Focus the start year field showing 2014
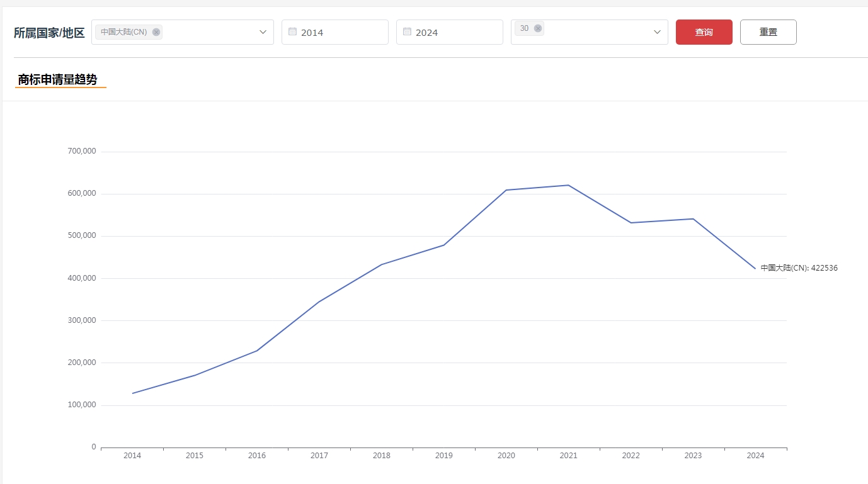The width and height of the screenshot is (868, 484). pyautogui.click(x=340, y=32)
